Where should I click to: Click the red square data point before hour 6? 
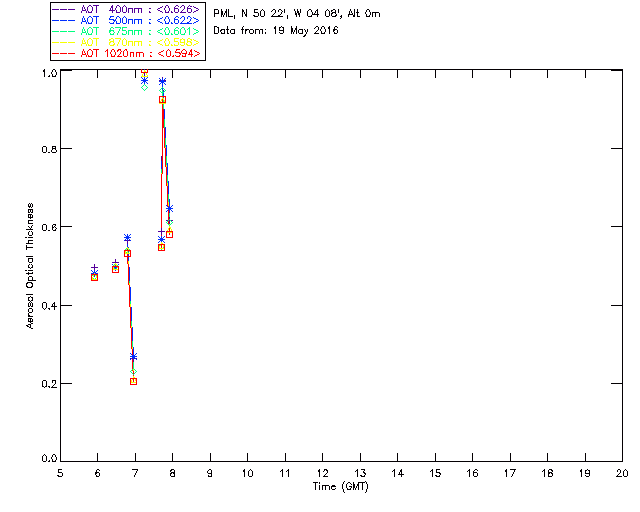pos(94,278)
